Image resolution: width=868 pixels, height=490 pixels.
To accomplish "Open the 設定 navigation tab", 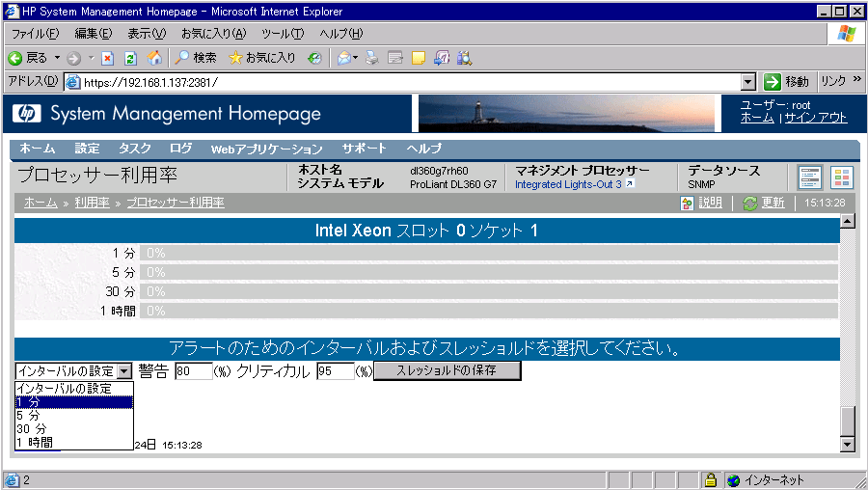I will click(87, 149).
